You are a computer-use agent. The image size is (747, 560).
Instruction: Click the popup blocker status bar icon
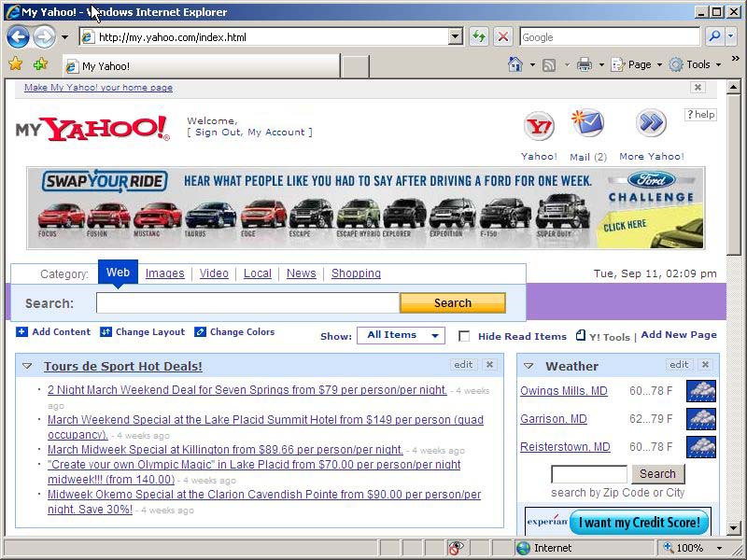tap(456, 548)
